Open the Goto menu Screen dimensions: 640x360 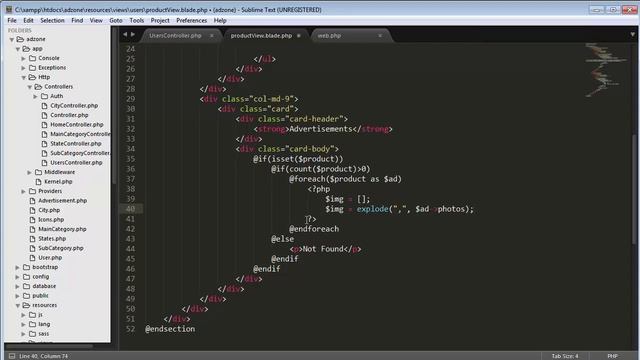click(x=116, y=20)
